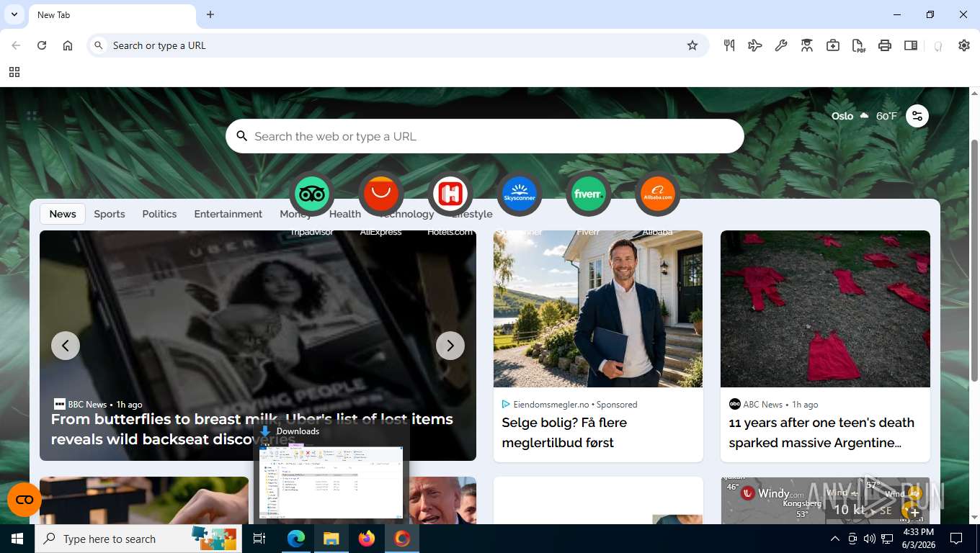
Task: Click the airplane toolbar icon
Action: pyautogui.click(x=755, y=45)
